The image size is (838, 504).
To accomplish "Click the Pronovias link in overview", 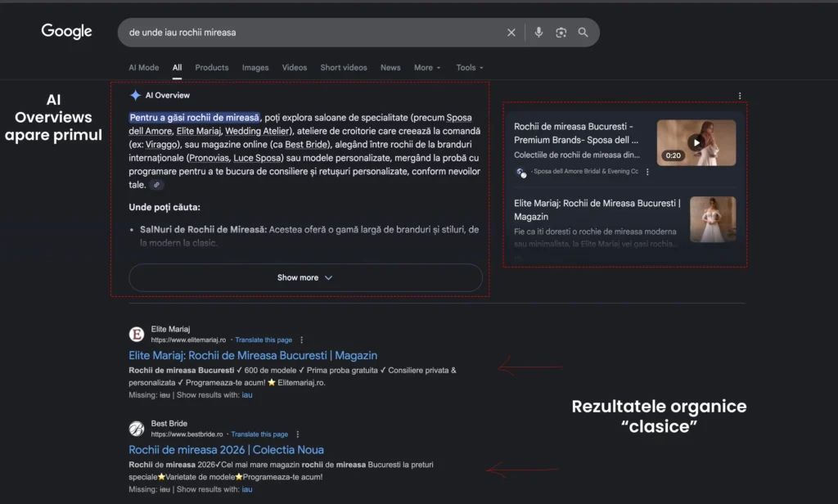I will 209,158.
